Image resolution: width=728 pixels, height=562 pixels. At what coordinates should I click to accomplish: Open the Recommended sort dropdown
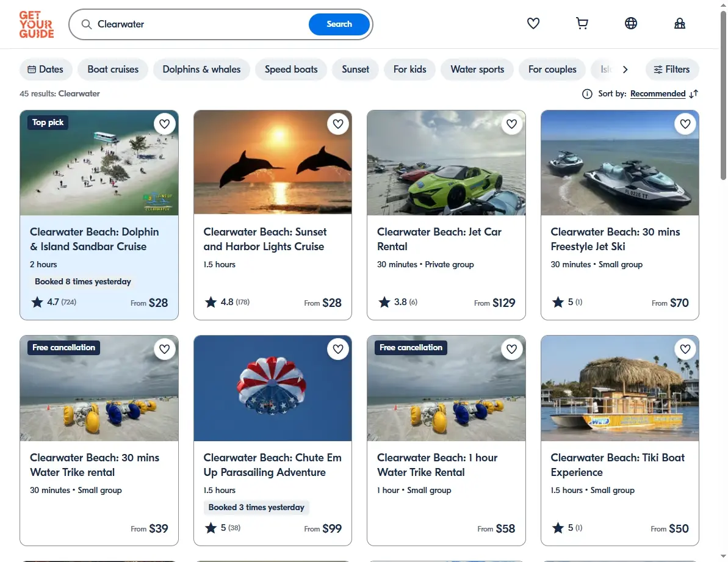(658, 94)
